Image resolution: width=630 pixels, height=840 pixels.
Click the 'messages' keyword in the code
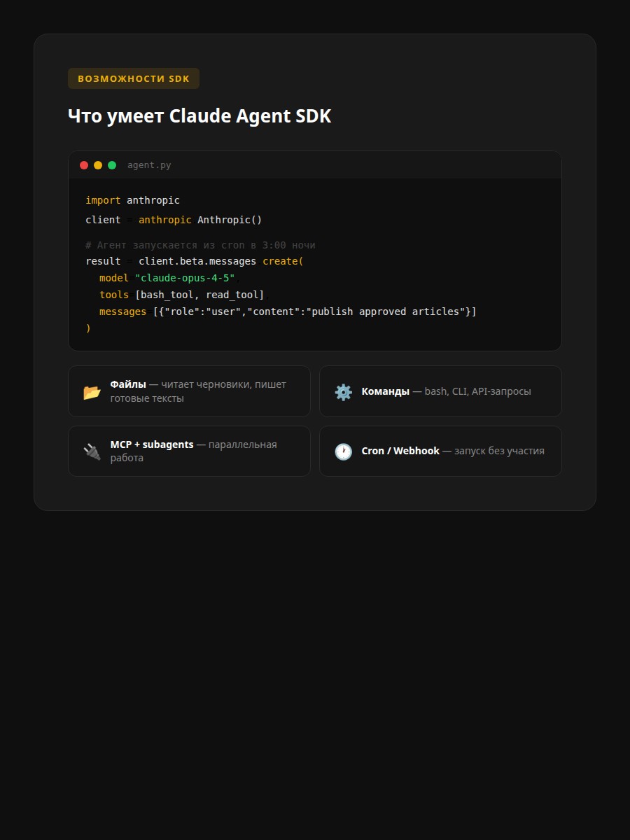pos(123,311)
